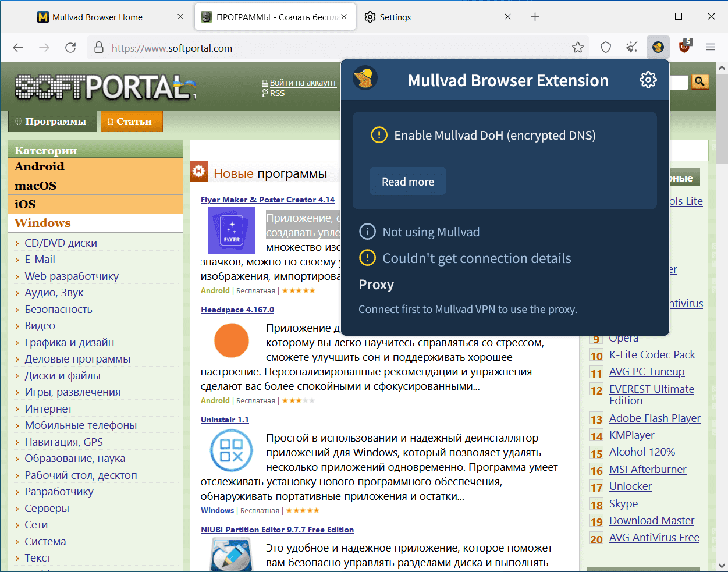Open the uBlock Origin extension icon

(685, 47)
